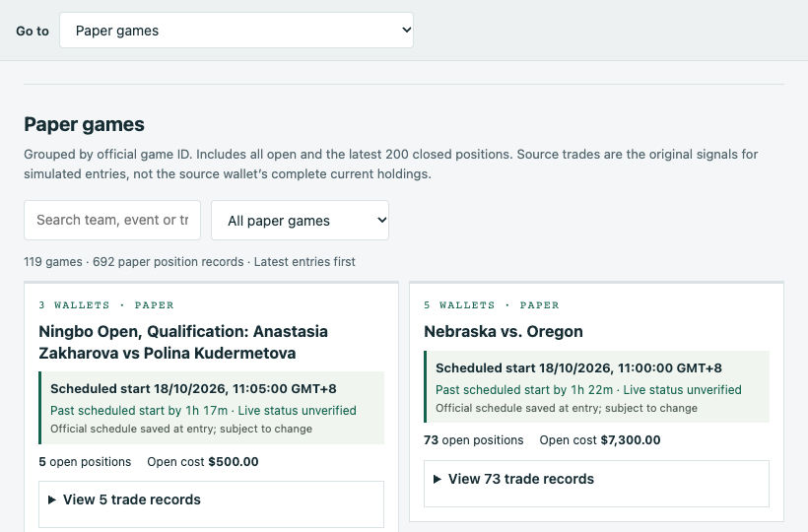Viewport: 808px width, 532px height.
Task: Click the schedule note in the Ningbo Open card
Action: point(181,429)
